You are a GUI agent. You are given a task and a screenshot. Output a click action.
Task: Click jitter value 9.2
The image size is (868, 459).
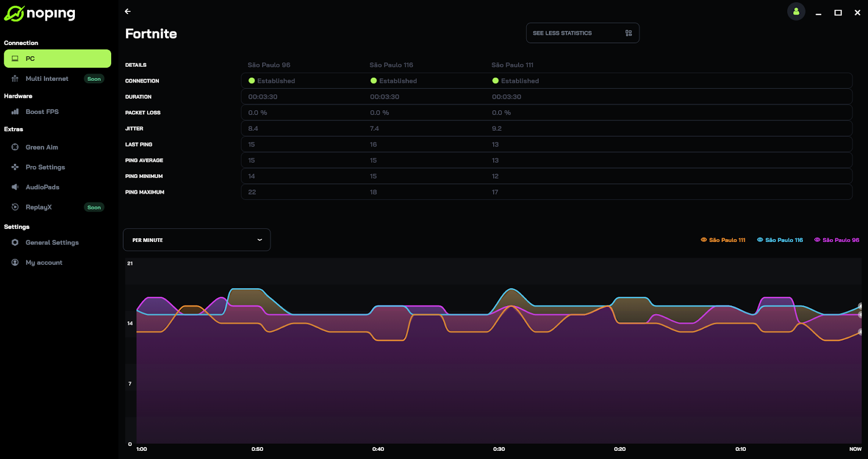pos(497,129)
